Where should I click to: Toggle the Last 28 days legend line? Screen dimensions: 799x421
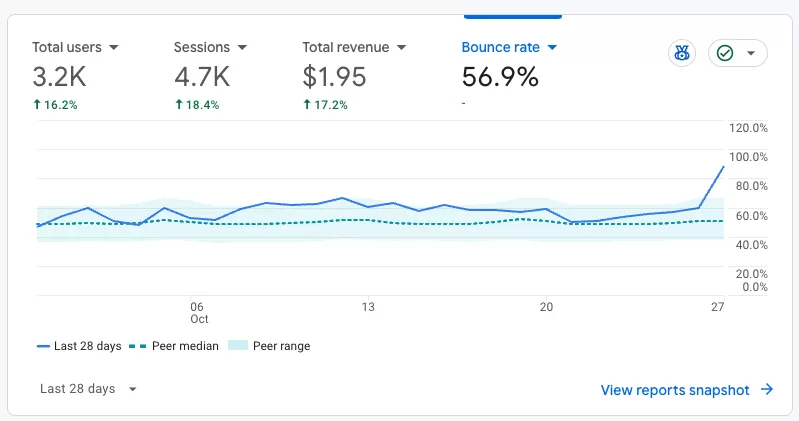pyautogui.click(x=79, y=346)
